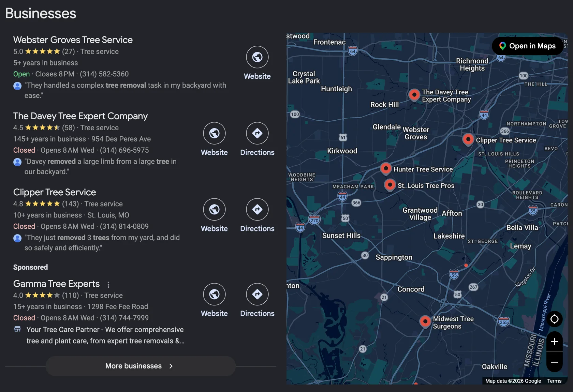Click Concord label on the map
573x392 pixels.
[411, 289]
